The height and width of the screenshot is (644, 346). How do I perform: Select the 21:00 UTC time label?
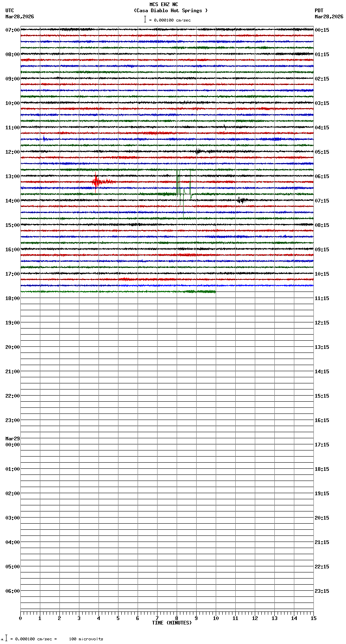13,372
